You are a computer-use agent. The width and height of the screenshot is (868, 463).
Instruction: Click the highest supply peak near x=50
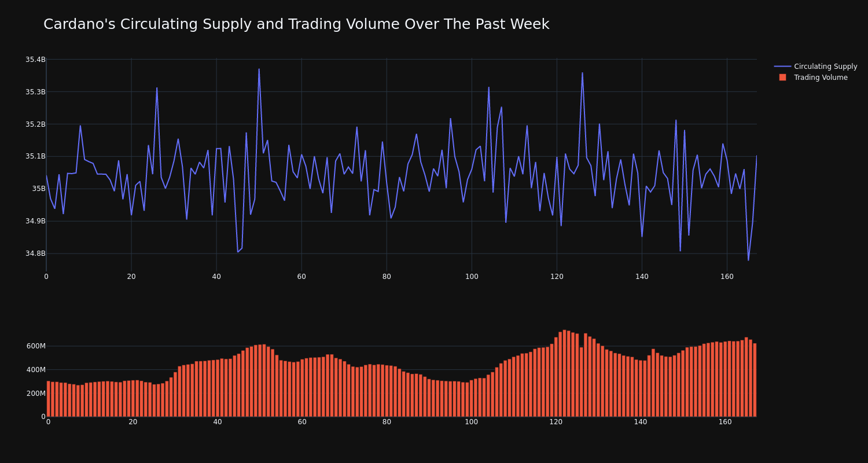[x=259, y=69]
